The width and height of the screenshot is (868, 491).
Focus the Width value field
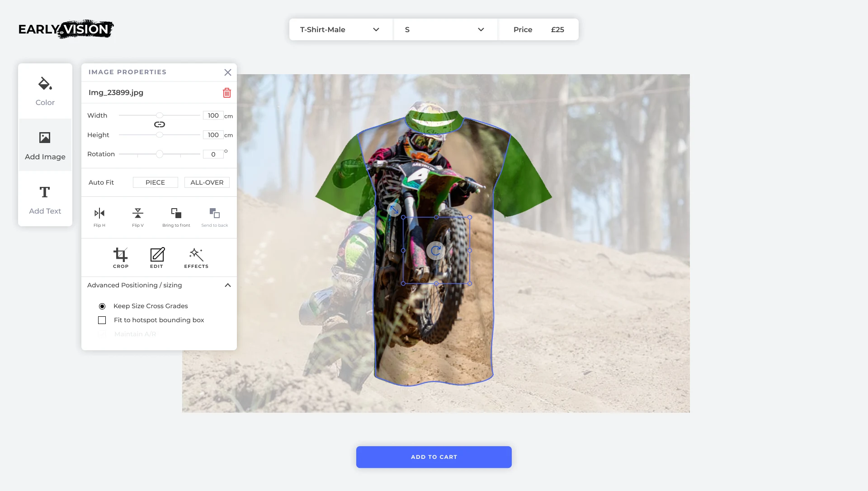pos(213,115)
